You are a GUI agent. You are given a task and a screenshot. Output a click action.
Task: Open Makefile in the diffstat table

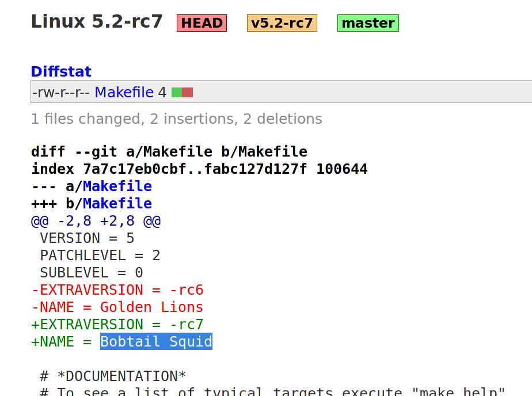click(124, 92)
